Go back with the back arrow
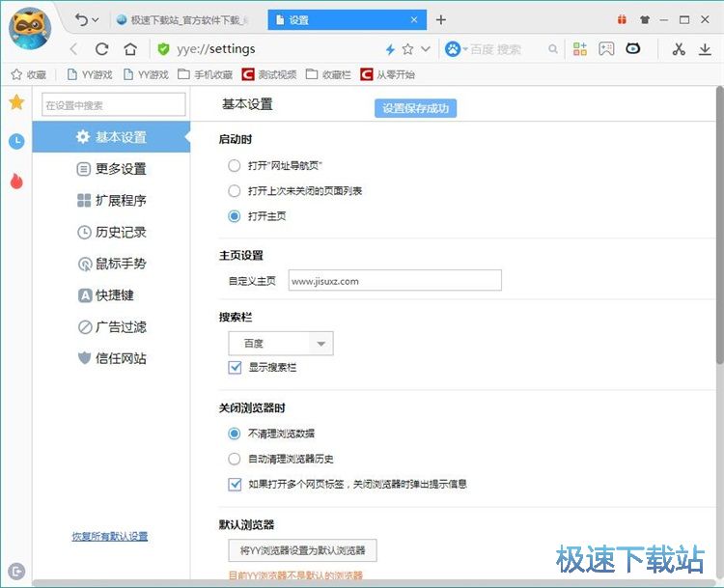724x588 pixels. point(73,49)
